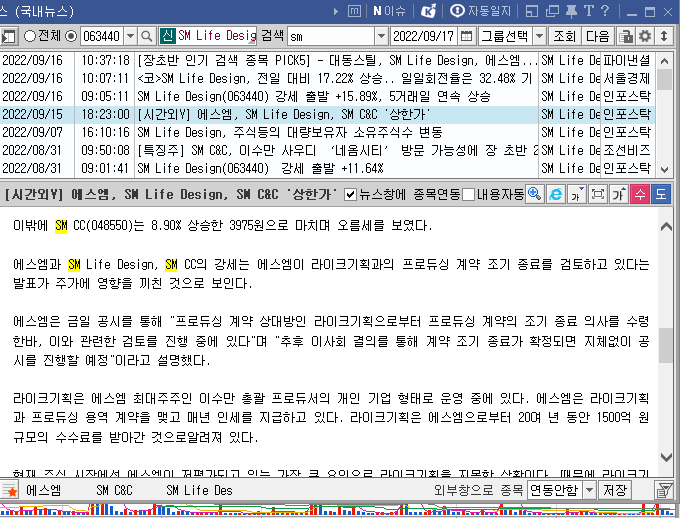
Task: Open news '[특징주] SM C&C, 이수만 사우디' row
Action: pos(327,151)
